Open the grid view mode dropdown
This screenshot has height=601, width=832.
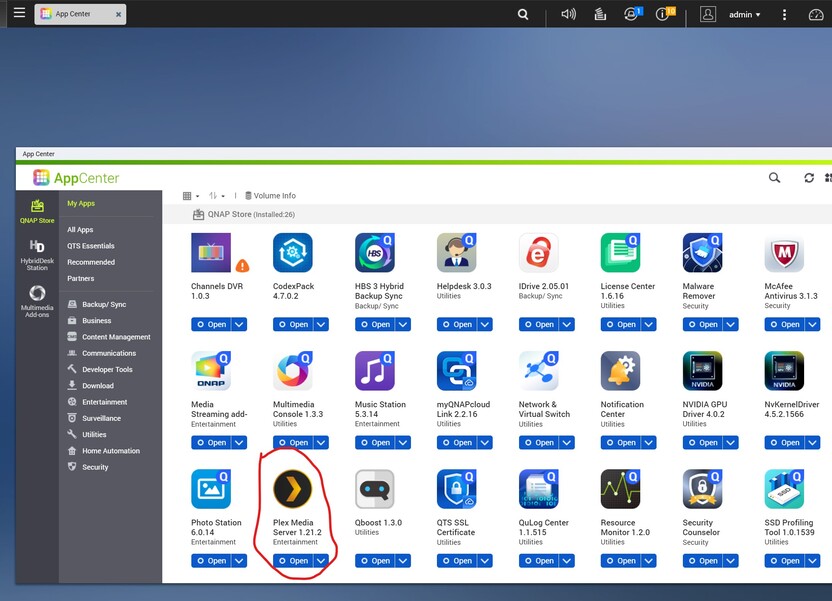click(190, 196)
